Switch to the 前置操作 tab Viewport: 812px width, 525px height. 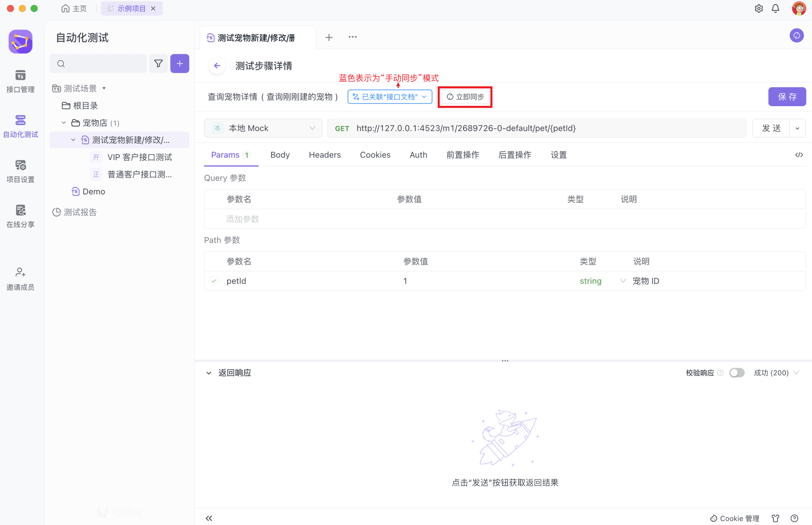click(x=462, y=155)
